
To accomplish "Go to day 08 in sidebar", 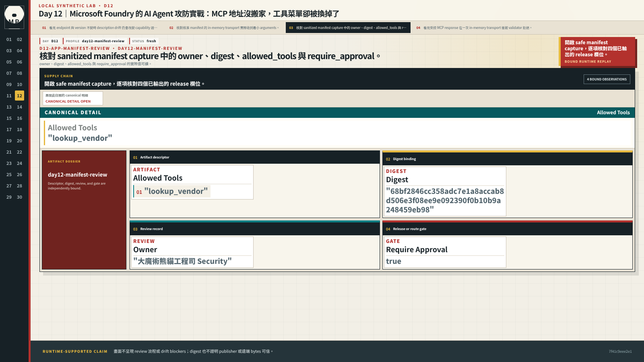I will [19, 73].
